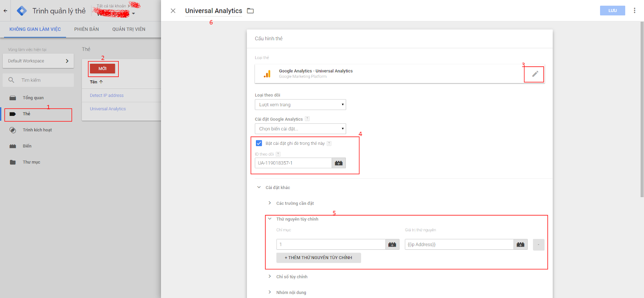Screen dimensions: 644x298
Task: Click the search magnifier icon
Action: (x=11, y=80)
